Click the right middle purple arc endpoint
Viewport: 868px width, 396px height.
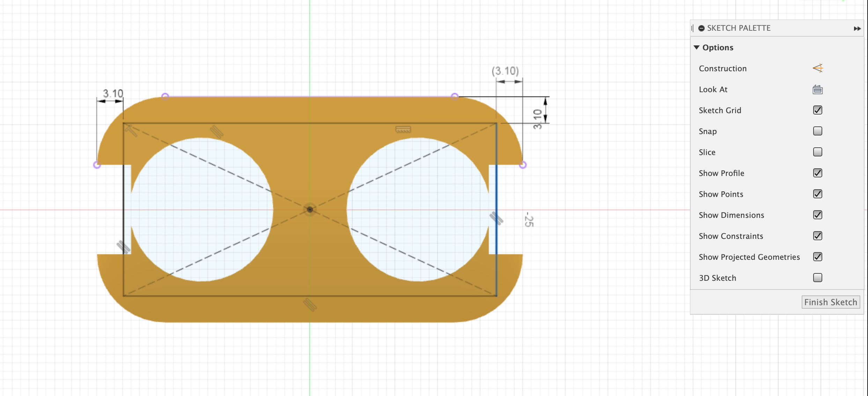[x=523, y=165]
